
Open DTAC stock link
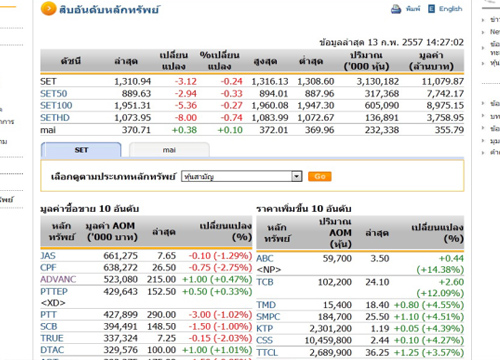[52, 350]
